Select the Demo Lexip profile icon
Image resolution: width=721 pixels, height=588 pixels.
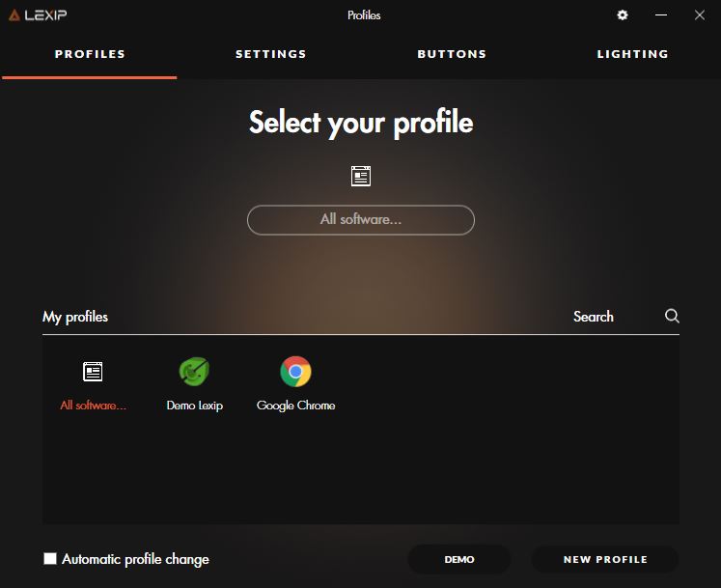[194, 372]
